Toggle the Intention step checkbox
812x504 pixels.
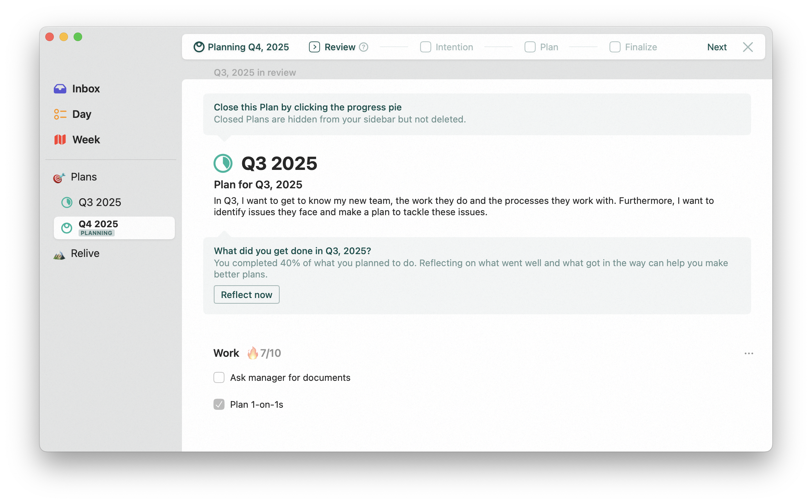425,47
